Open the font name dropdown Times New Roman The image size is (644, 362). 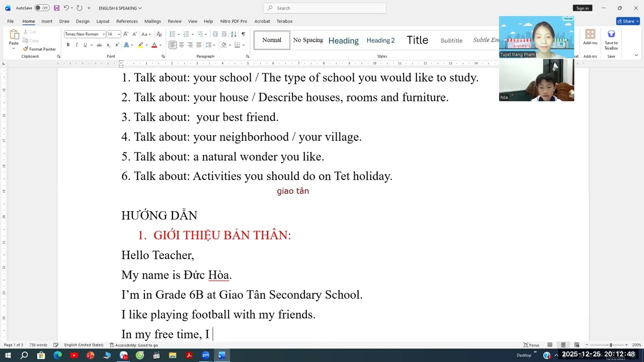104,34
